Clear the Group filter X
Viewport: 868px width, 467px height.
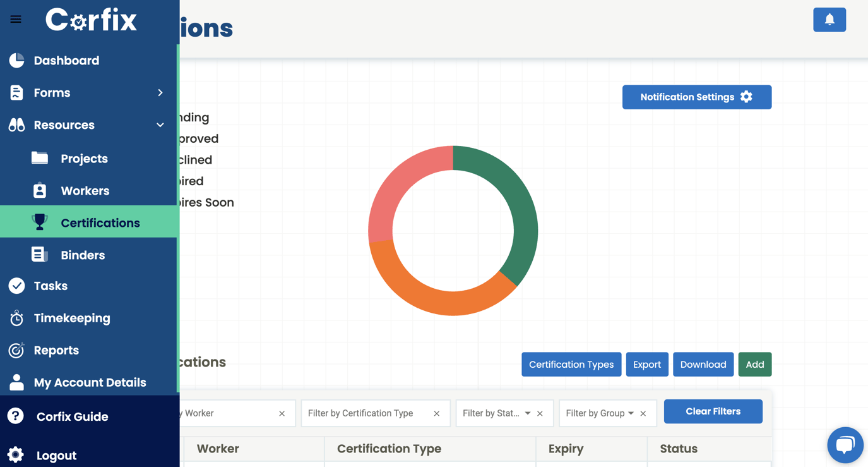click(643, 414)
